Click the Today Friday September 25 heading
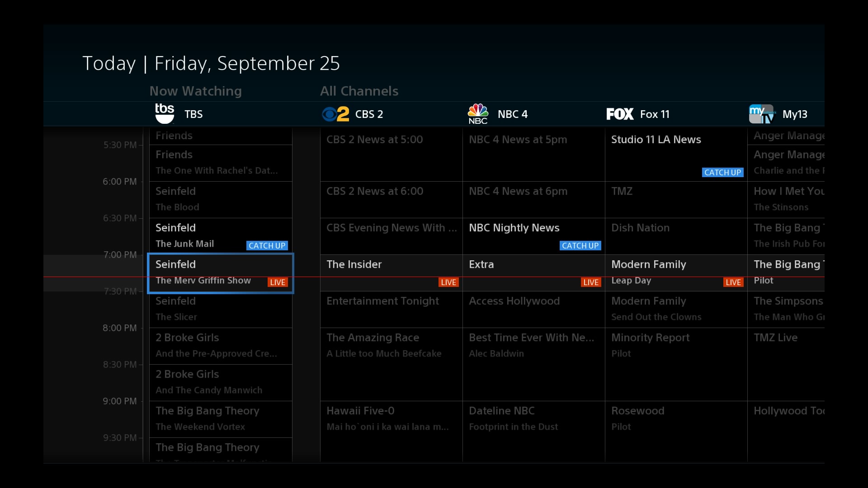 point(211,64)
